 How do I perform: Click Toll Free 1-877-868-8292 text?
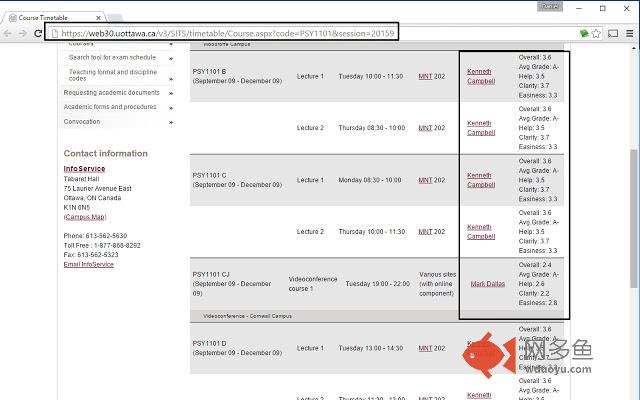(102, 246)
